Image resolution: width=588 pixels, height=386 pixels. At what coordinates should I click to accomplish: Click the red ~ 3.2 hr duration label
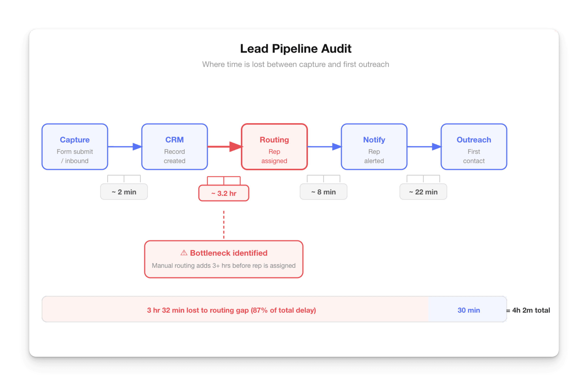click(x=224, y=193)
